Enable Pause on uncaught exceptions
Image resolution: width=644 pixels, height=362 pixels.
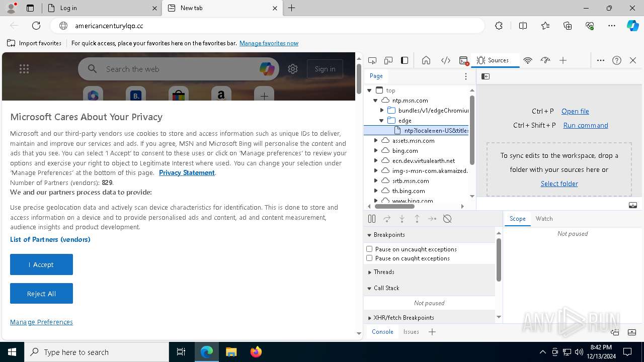coord(369,249)
